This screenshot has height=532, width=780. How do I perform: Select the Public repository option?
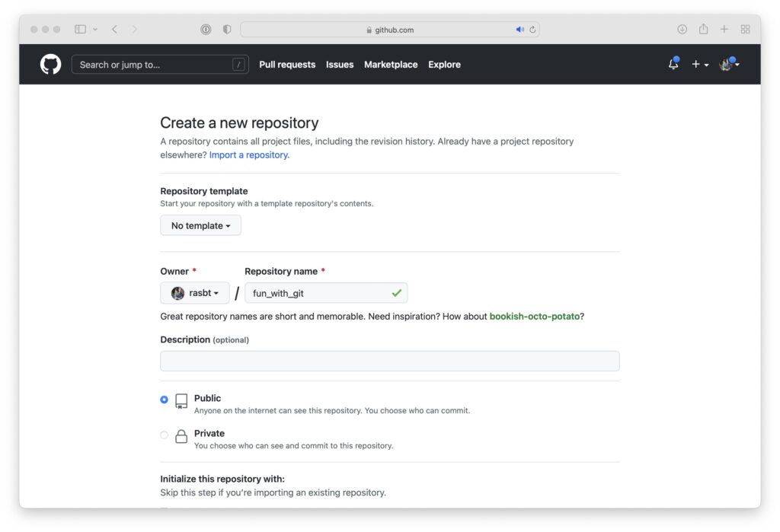[x=164, y=399]
